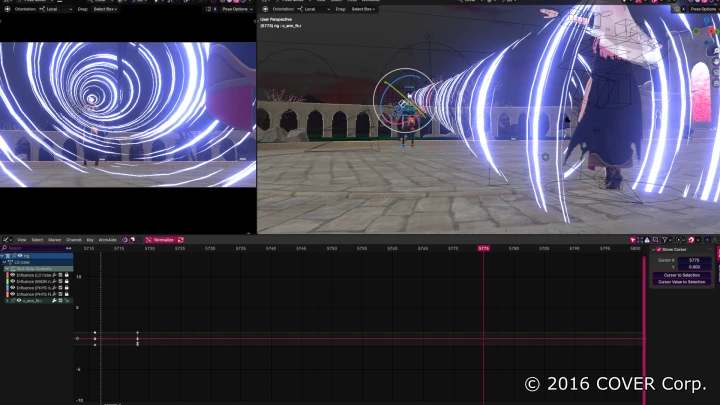Open the snapping options dropdown arrow
Viewport: 720px width, 405px height.
698,240
